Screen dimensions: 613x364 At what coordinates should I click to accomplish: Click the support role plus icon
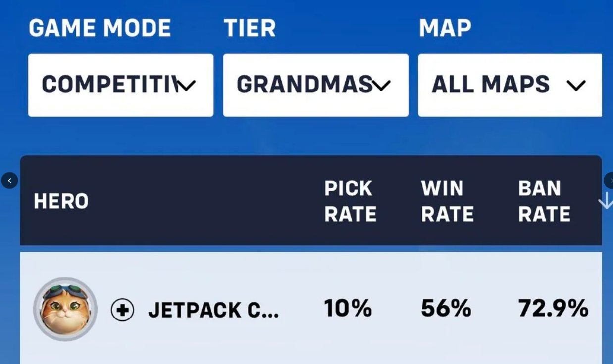pyautogui.click(x=122, y=310)
